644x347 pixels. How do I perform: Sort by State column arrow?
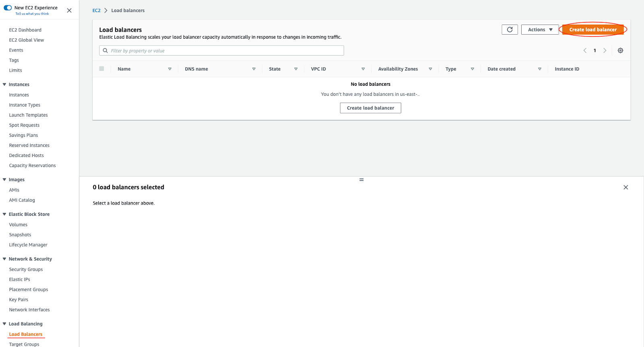click(296, 69)
